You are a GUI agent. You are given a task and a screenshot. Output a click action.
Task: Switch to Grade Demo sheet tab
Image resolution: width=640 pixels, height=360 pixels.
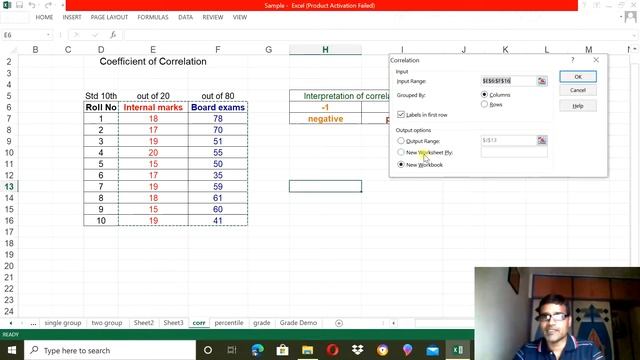click(298, 323)
